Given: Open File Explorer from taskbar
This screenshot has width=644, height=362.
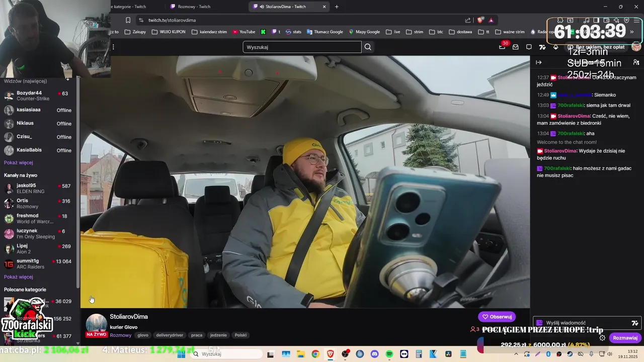Looking at the screenshot, I should point(300,354).
